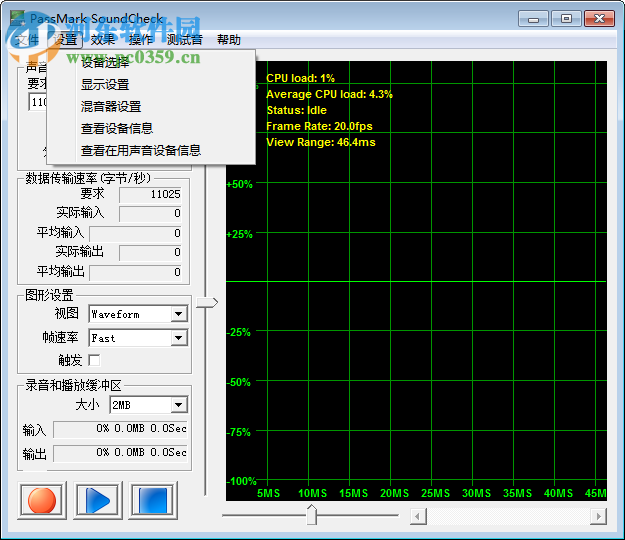The width and height of the screenshot is (625, 540).
Task: Click the 'View Range: 46.4ms' text
Action: tap(321, 142)
